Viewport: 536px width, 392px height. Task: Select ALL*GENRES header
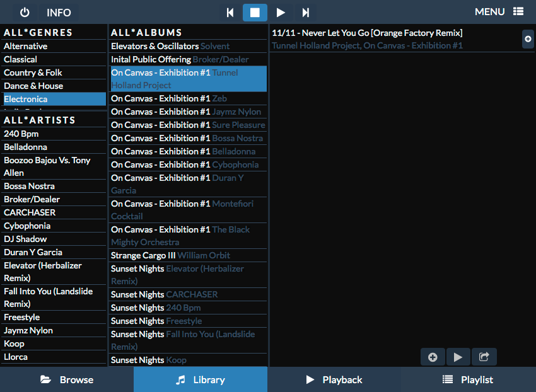coord(54,33)
